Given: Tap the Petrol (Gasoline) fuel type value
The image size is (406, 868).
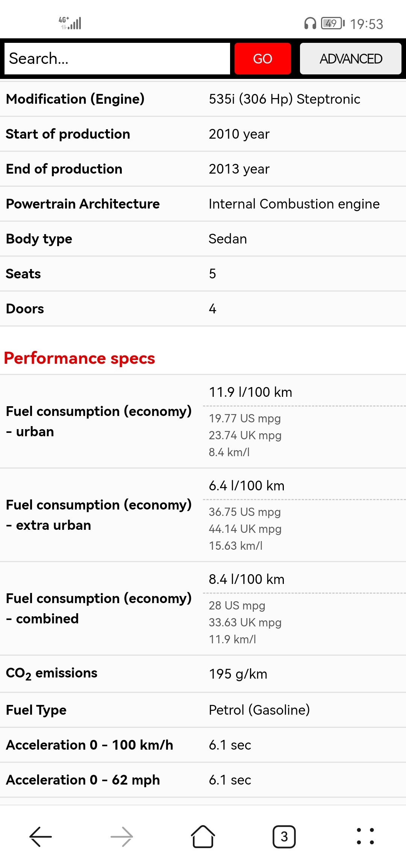Looking at the screenshot, I should coord(259,710).
